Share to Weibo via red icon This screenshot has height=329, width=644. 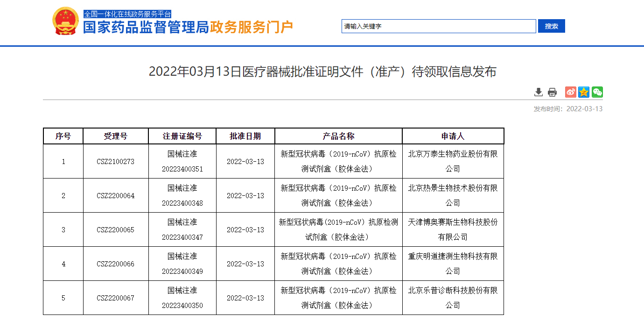pos(570,92)
